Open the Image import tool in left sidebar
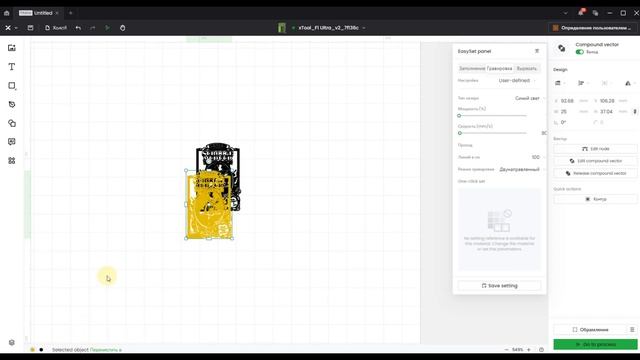Viewport: 640px width, 360px height. pyautogui.click(x=12, y=48)
